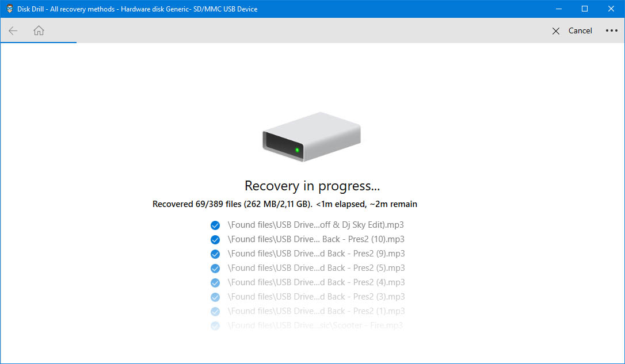This screenshot has height=364, width=625.
Task: Open the three-dots more options menu
Action: pyautogui.click(x=611, y=31)
